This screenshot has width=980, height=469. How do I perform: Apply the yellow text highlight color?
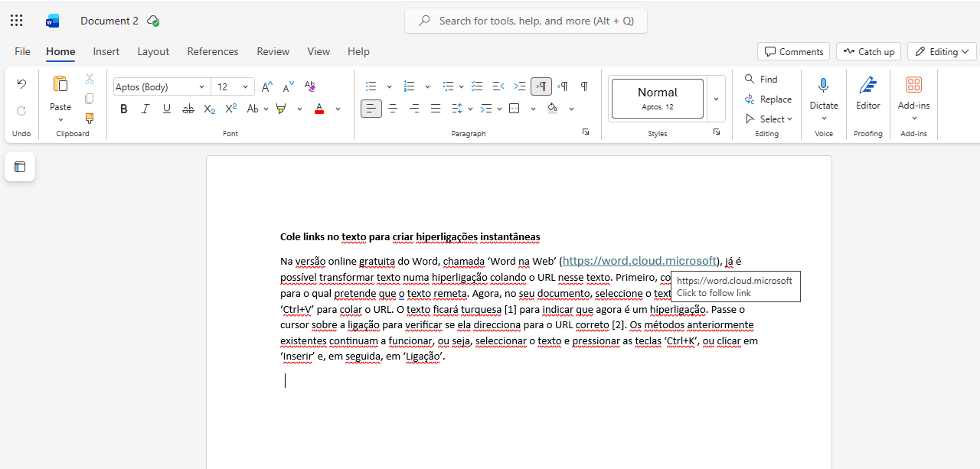(x=281, y=109)
